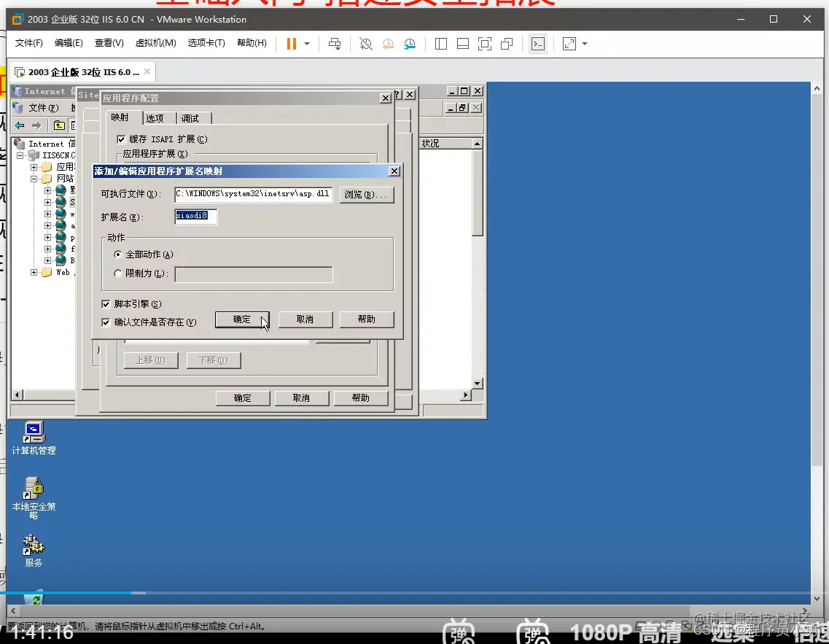This screenshot has width=829, height=644.
Task: Open the 本地安全策略 desktop shortcut
Action: [34, 498]
